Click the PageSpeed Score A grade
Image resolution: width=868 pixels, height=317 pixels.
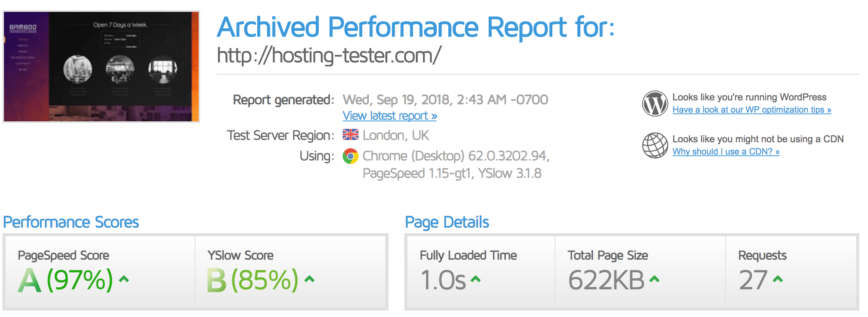[x=30, y=280]
